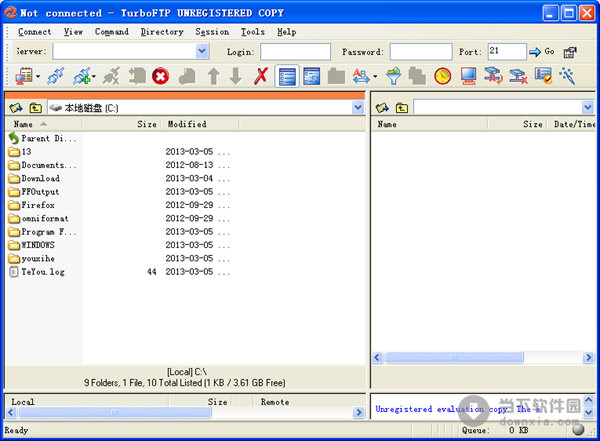
Task: Click the server with red X icon
Action: [x=518, y=76]
